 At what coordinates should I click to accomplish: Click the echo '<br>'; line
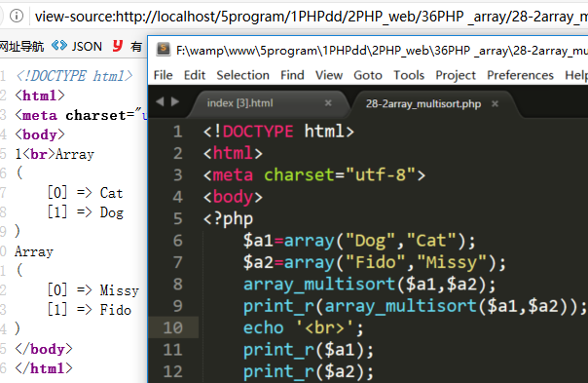304,327
